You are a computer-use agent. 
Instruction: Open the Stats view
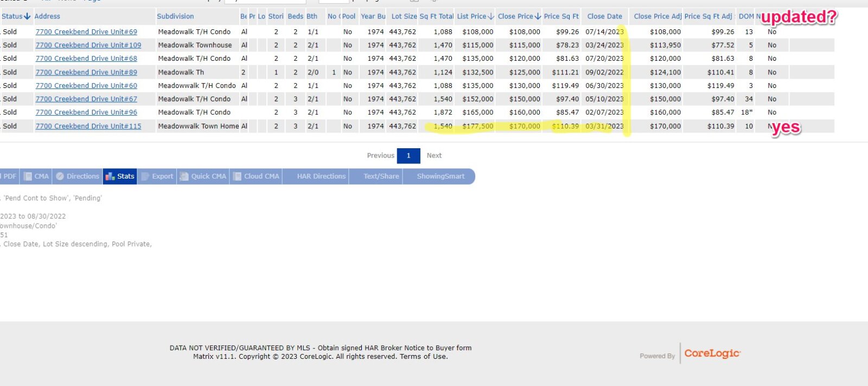click(x=120, y=176)
